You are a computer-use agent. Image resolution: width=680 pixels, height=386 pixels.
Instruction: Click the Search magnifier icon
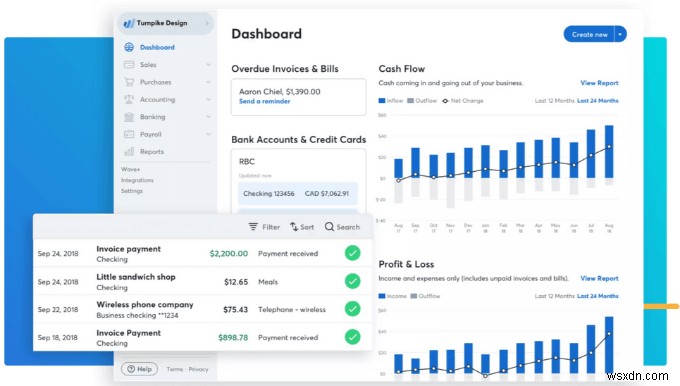(329, 226)
